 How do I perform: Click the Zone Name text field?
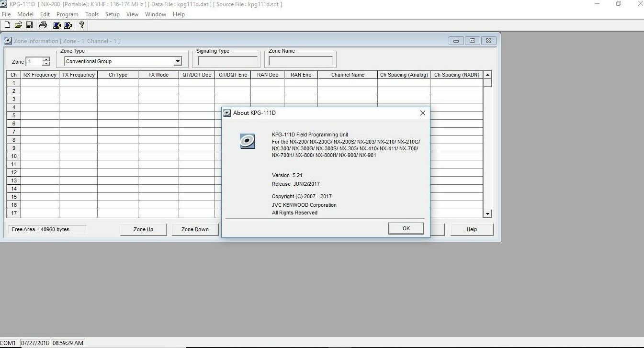pyautogui.click(x=301, y=61)
